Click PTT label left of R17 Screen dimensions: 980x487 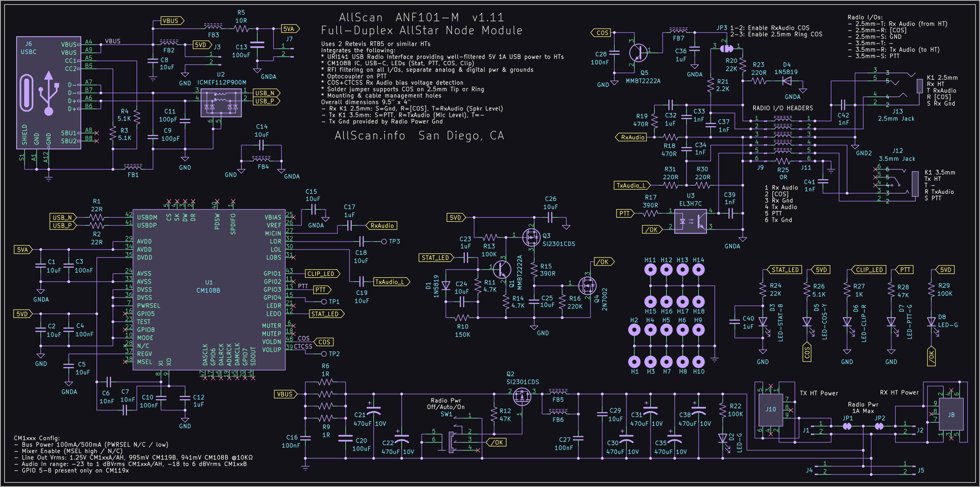(625, 213)
